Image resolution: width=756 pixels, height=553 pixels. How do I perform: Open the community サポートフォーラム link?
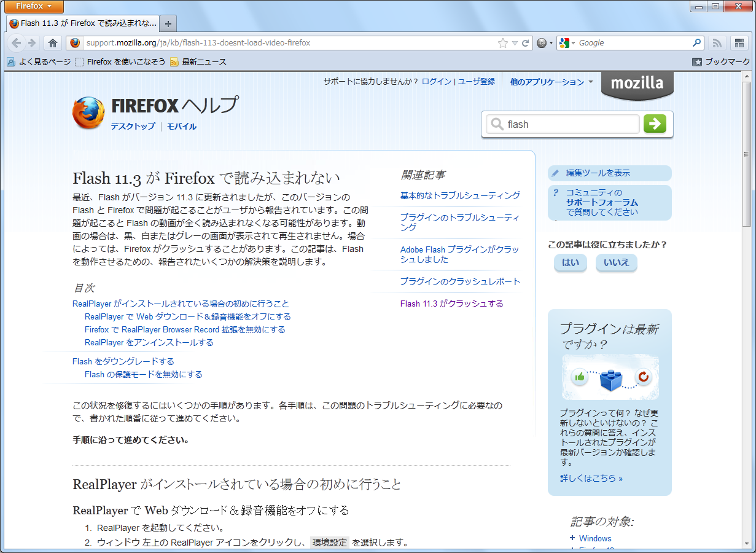pos(602,202)
